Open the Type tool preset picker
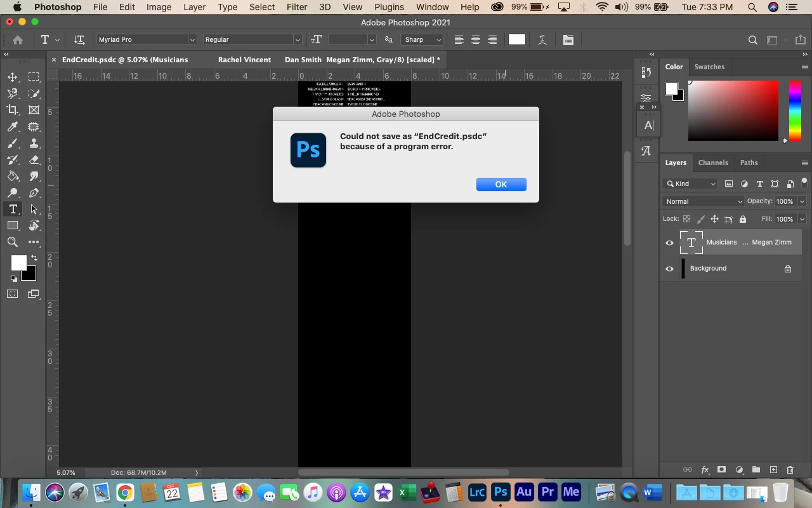Viewport: 812px width, 508px height. [49, 39]
